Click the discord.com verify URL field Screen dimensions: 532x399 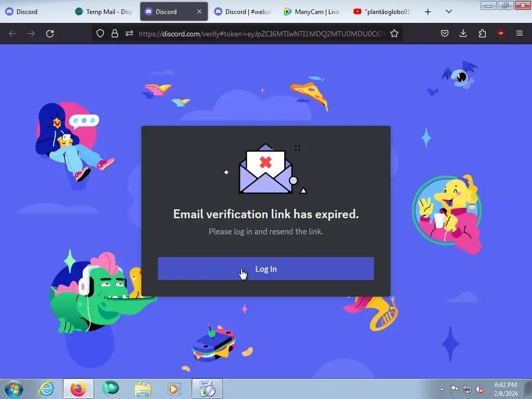[x=261, y=34]
